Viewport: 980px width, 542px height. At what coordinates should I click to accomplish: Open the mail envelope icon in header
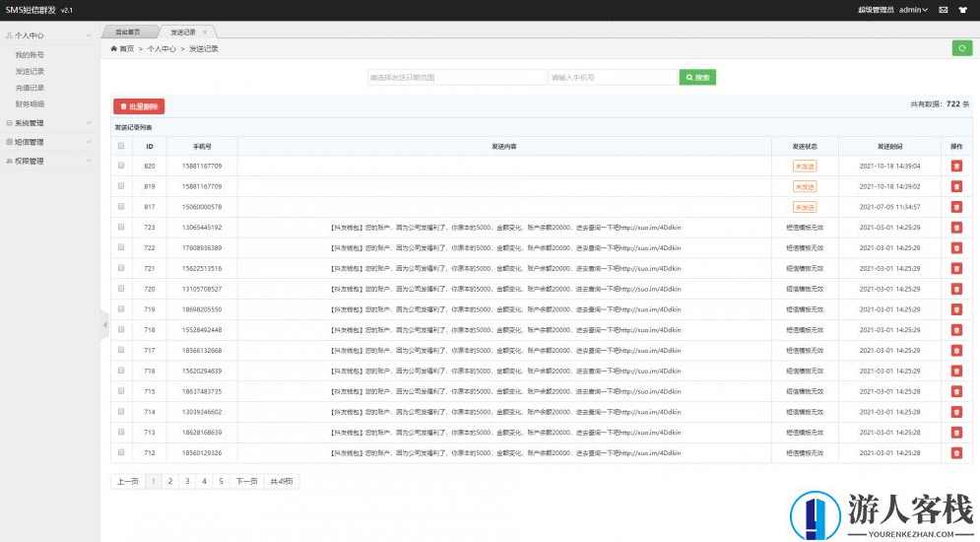(x=943, y=10)
